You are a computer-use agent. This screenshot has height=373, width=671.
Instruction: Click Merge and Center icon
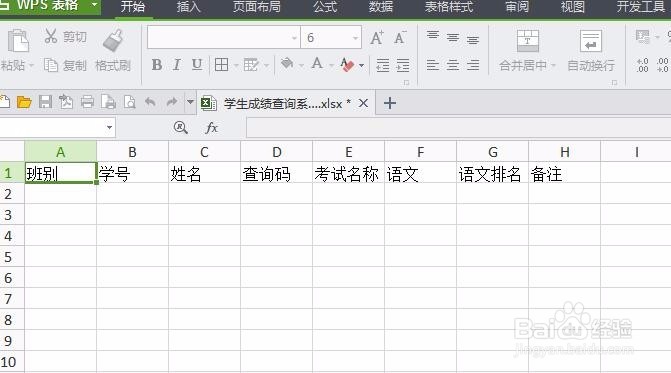pos(528,41)
